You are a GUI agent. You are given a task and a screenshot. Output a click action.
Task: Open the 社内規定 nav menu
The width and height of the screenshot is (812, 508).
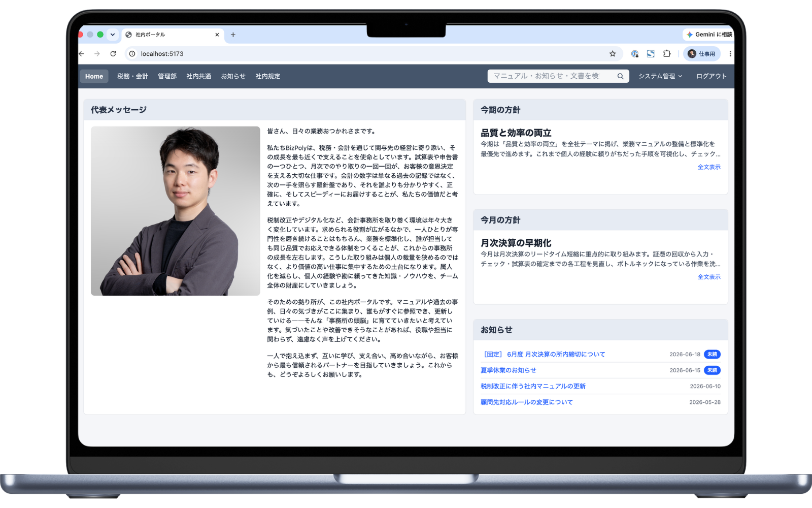click(x=267, y=76)
